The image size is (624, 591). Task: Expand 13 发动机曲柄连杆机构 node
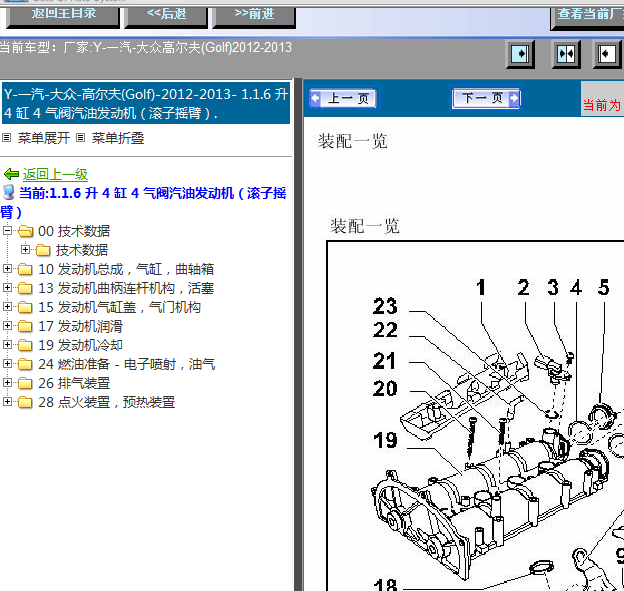coord(7,287)
